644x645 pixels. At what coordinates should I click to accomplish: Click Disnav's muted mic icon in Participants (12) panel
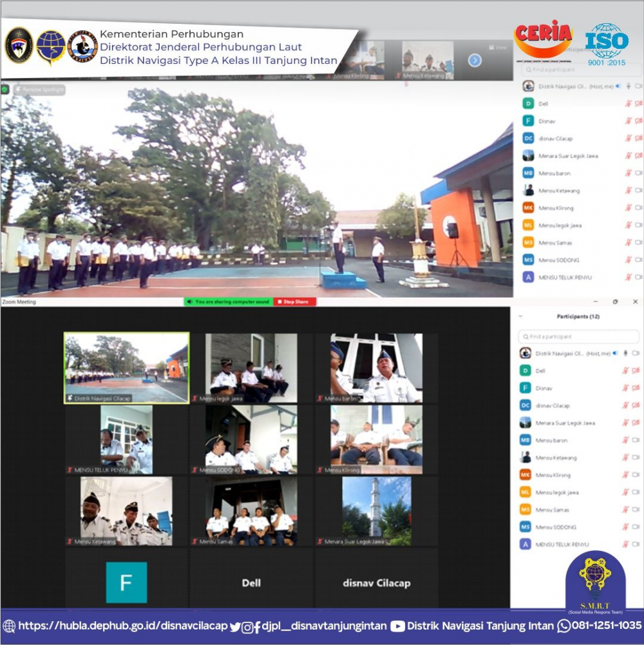coord(625,388)
